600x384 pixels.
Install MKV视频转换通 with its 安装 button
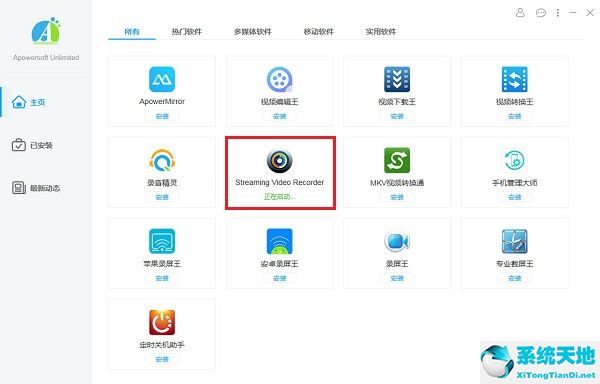(397, 197)
